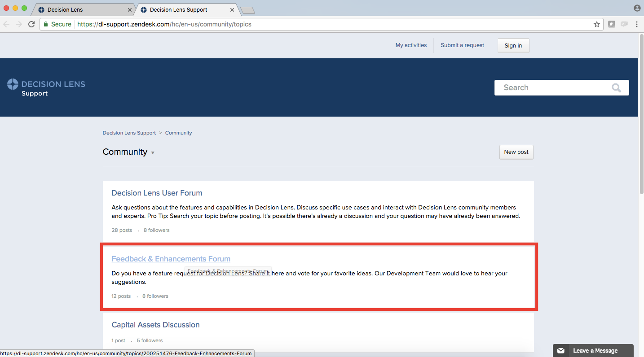The image size is (644, 357).
Task: Go to Decision Lens Support breadcrumb
Action: [x=129, y=133]
